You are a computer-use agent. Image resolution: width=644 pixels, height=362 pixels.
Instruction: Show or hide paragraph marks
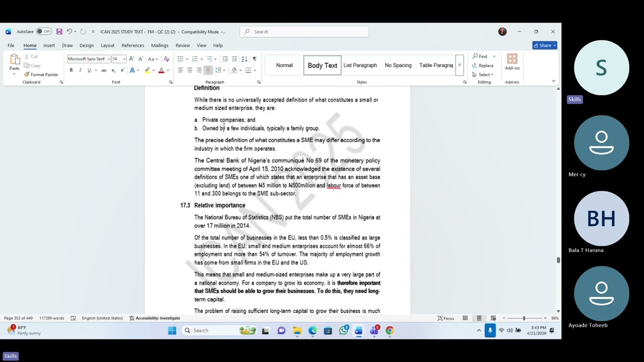pos(255,59)
